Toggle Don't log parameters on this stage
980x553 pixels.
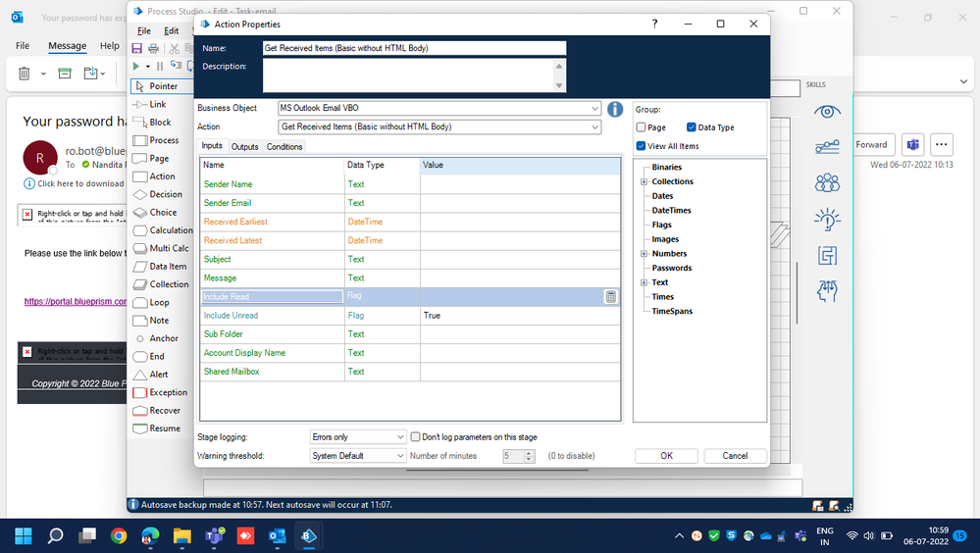pyautogui.click(x=416, y=437)
